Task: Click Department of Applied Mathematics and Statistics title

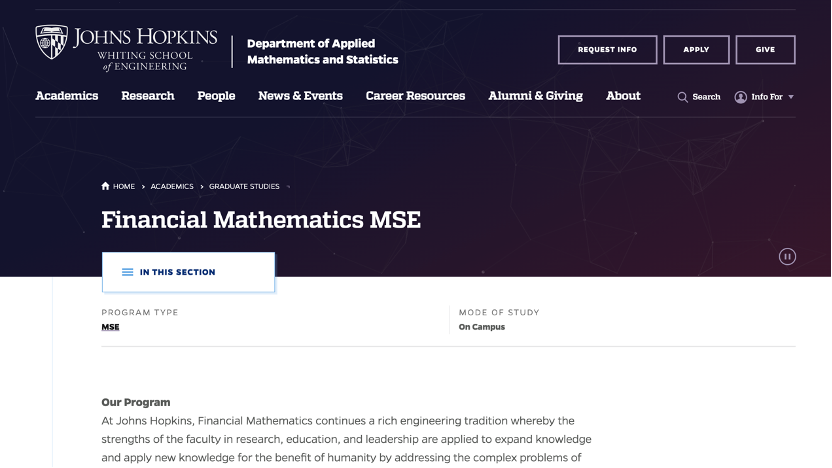Action: [323, 51]
